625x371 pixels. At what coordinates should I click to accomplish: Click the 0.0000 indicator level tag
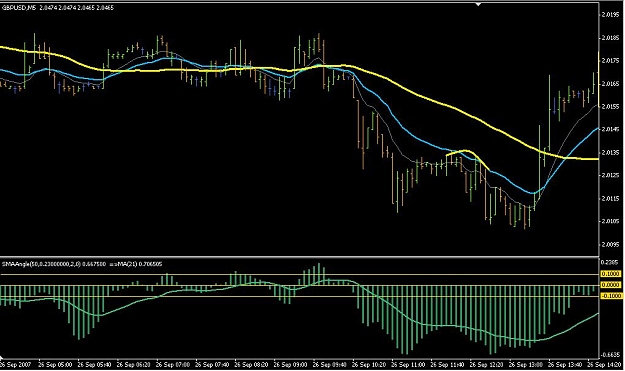point(611,285)
